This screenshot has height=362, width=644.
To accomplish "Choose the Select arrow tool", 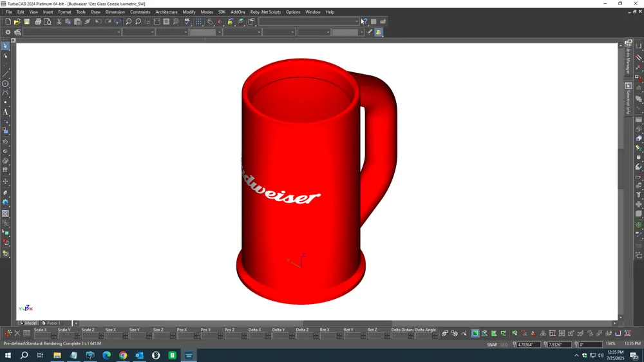I will (5, 46).
